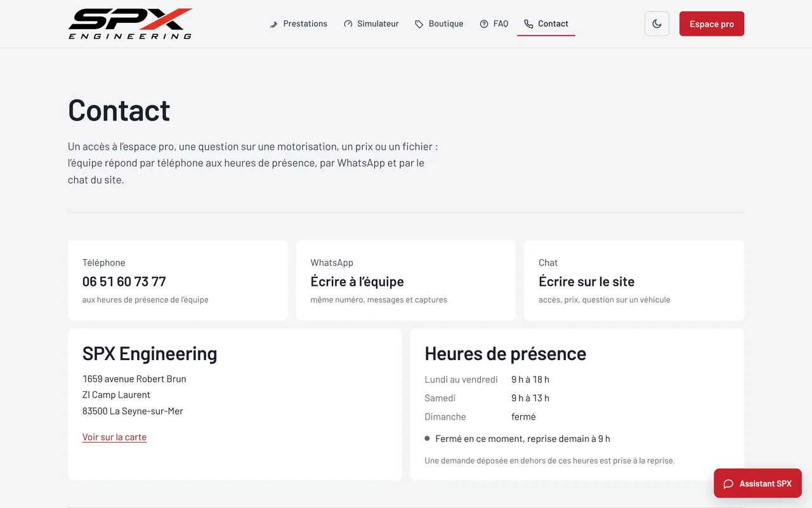Click the Dimanche row label

[x=445, y=417]
